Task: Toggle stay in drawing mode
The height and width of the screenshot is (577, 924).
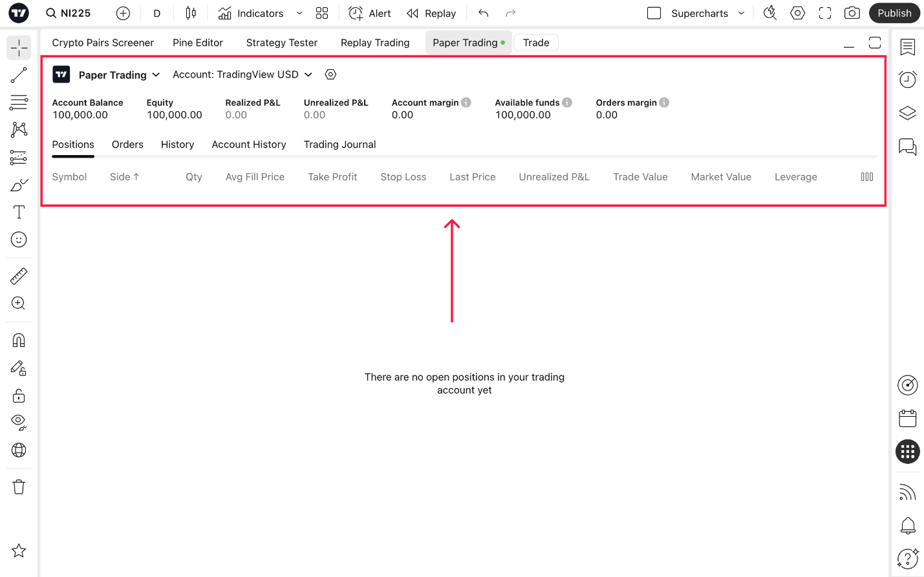Action: tap(19, 368)
